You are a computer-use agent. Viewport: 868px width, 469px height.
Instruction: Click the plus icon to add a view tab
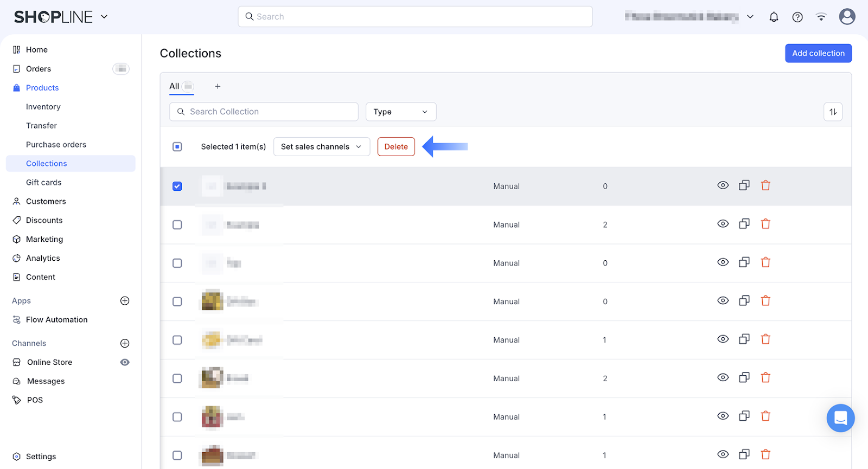pyautogui.click(x=218, y=86)
